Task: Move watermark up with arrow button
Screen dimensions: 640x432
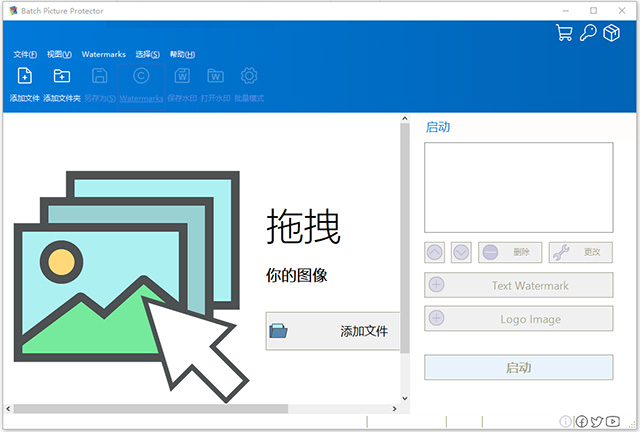Action: pos(434,252)
